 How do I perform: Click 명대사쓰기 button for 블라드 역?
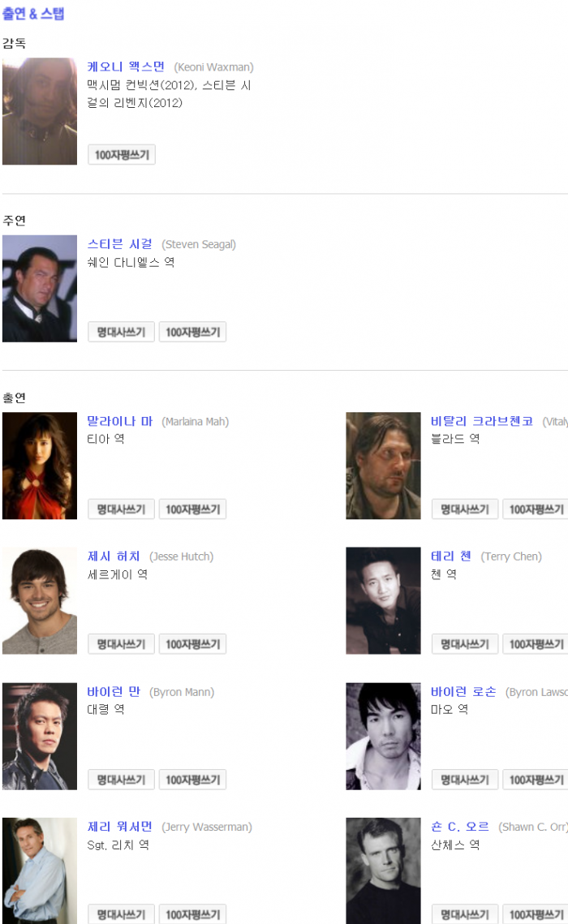[x=465, y=509]
